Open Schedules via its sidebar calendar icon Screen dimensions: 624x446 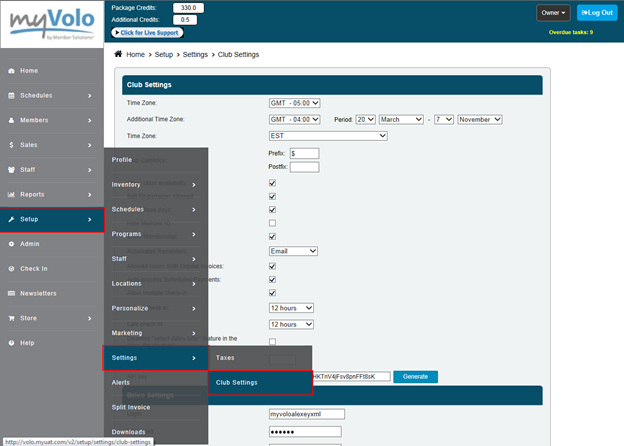[x=10, y=96]
